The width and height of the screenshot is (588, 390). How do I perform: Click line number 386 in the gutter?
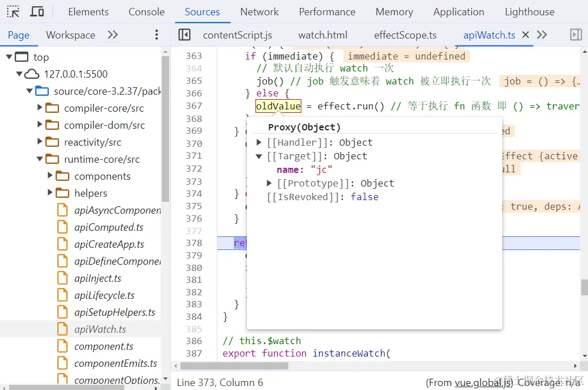(x=194, y=341)
